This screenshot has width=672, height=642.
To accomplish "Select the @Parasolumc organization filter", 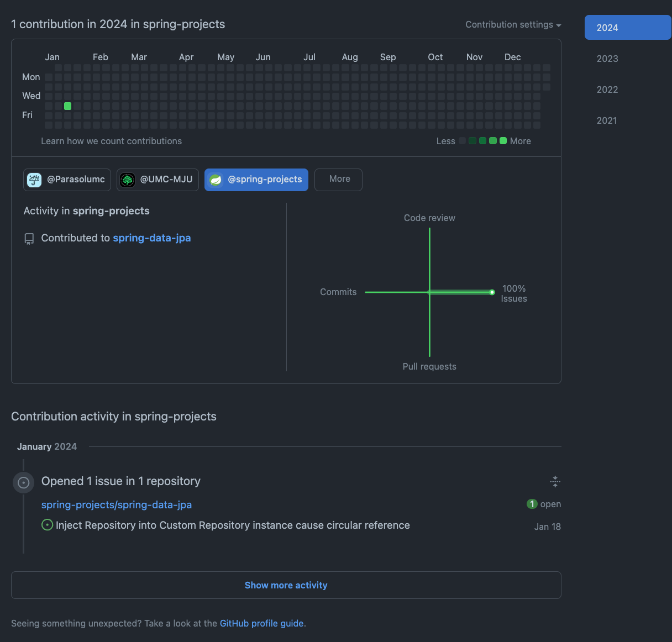I will 67,180.
